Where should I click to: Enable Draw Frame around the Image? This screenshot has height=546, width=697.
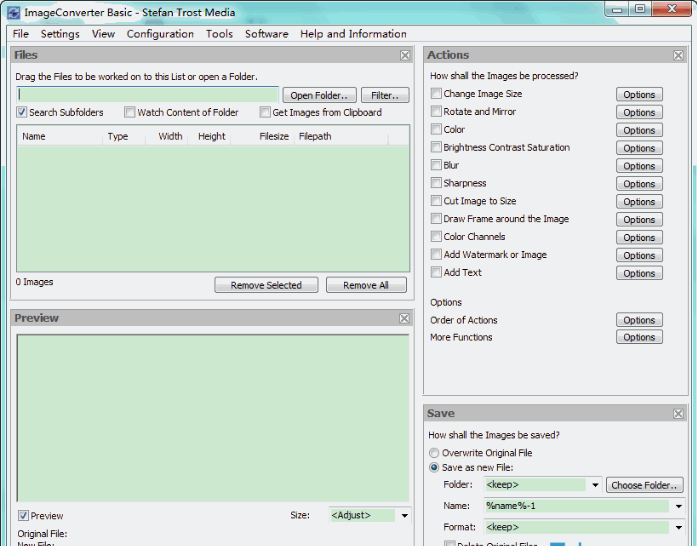point(436,218)
